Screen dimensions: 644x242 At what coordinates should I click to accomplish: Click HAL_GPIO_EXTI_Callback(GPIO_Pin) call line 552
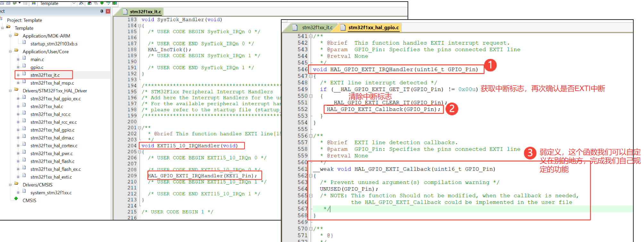point(383,109)
